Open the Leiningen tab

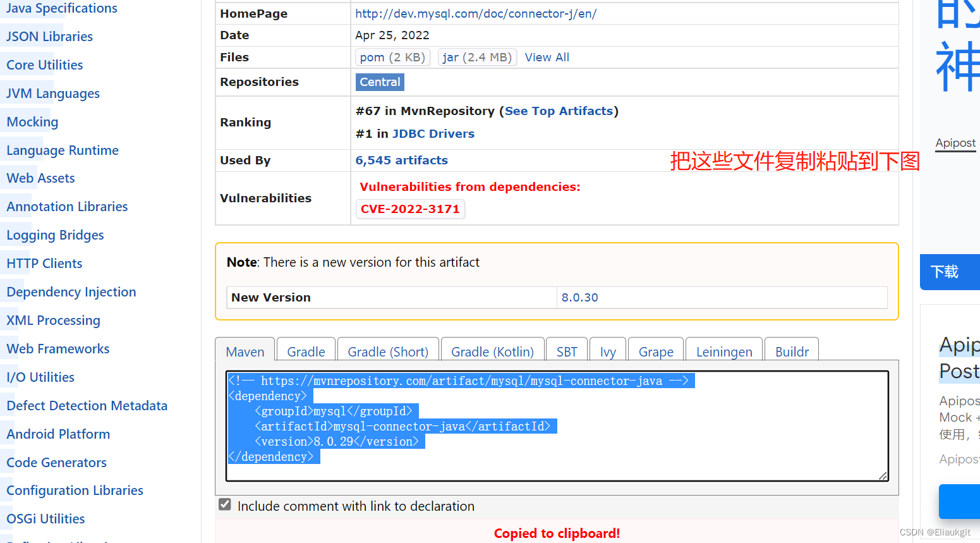pos(724,351)
